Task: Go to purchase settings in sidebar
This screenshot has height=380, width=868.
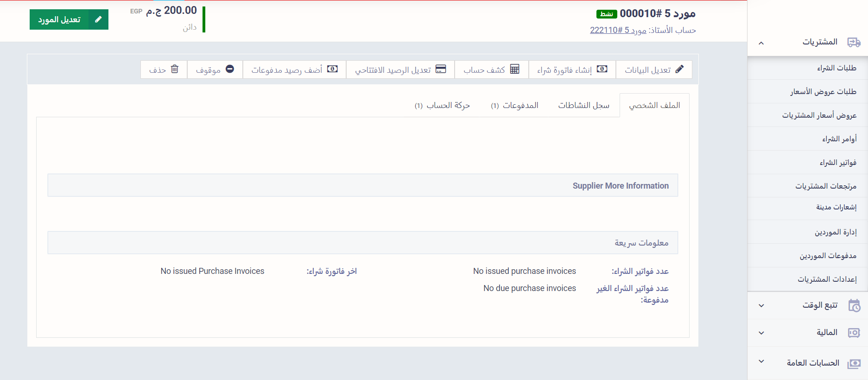Action: pyautogui.click(x=827, y=279)
